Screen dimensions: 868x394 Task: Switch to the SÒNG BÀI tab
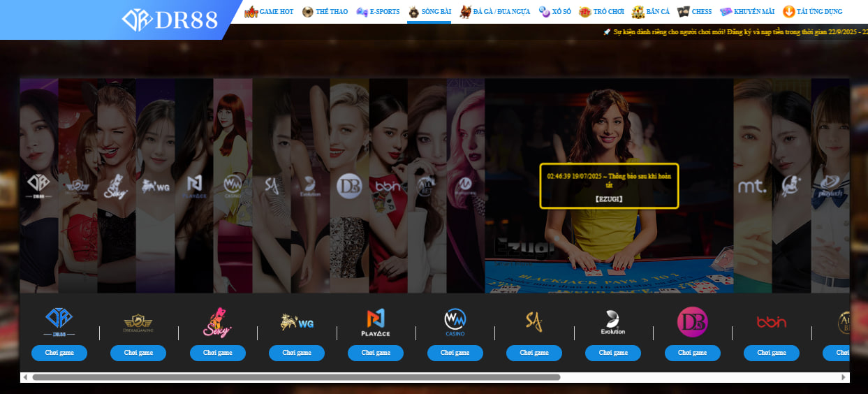429,12
